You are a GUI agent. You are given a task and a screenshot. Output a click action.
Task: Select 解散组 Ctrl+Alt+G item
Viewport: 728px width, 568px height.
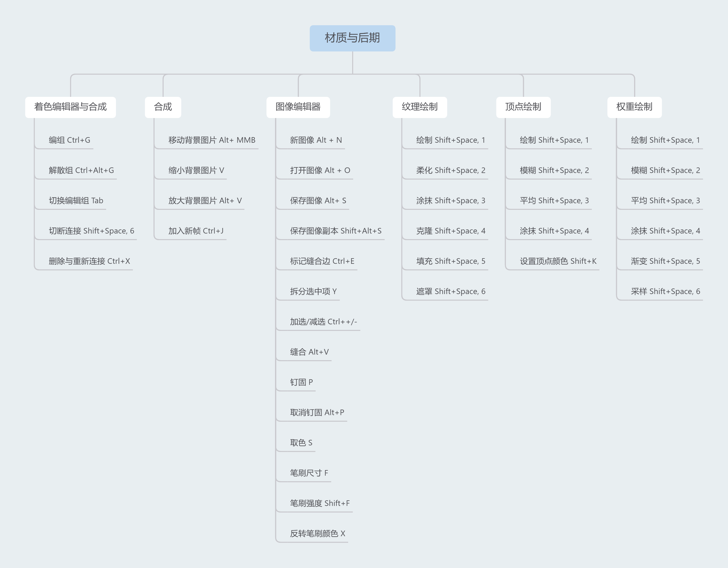81,171
